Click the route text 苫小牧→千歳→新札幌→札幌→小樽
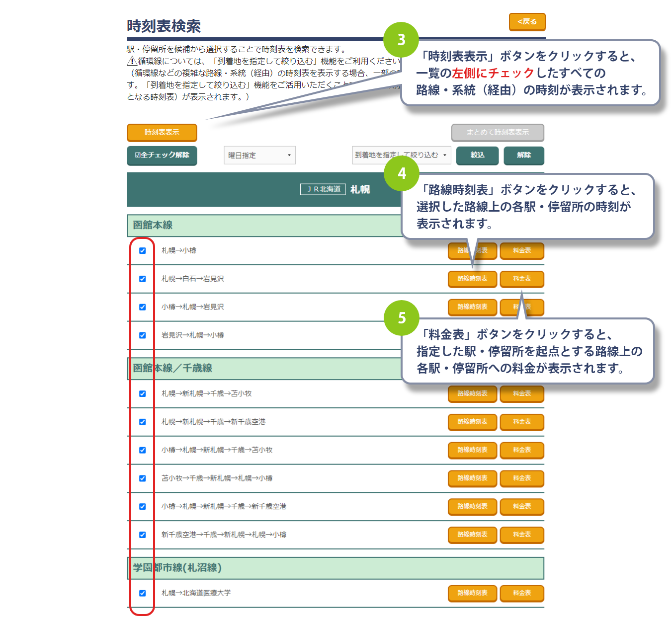The height and width of the screenshot is (621, 672). point(217,479)
